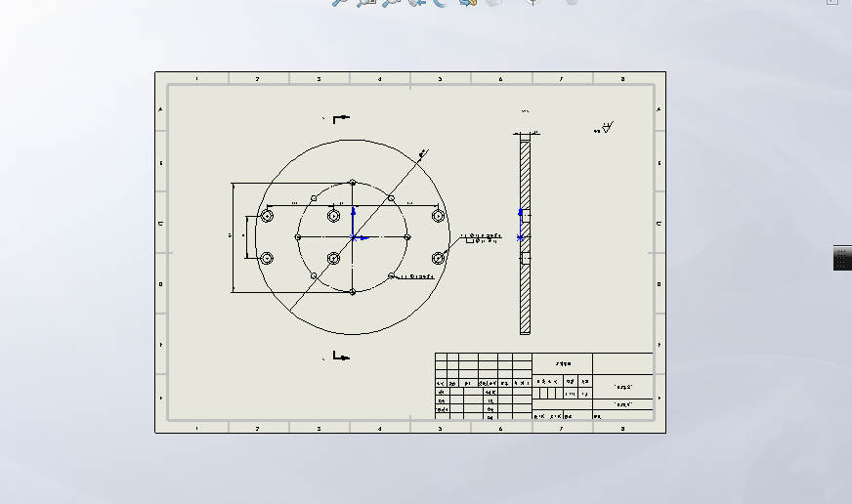852x504 pixels.
Task: Click the blue origin of the front view
Action: pos(353,237)
